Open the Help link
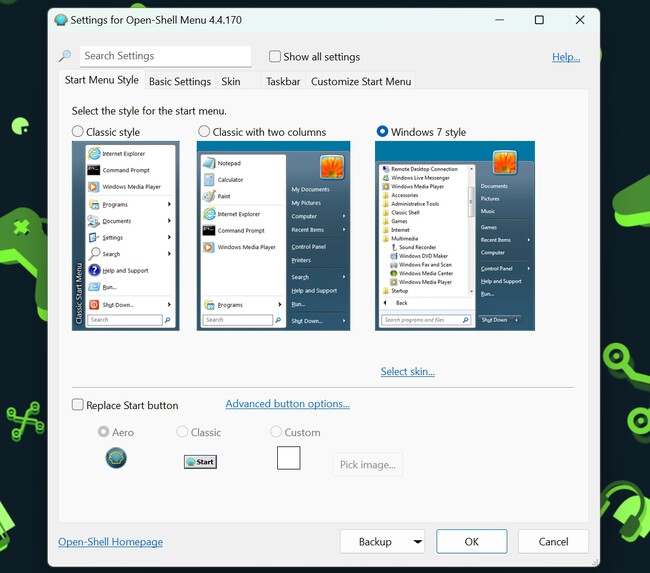650x573 pixels. point(566,57)
